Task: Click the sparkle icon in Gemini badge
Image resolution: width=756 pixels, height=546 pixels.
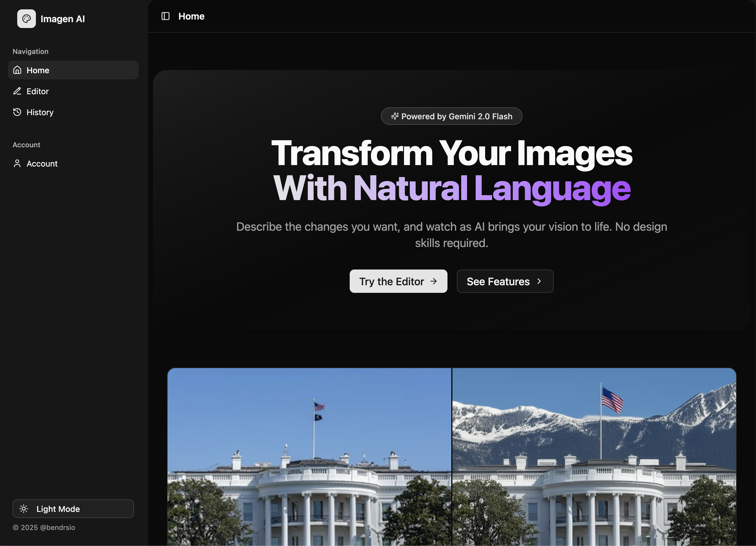Action: pos(395,116)
